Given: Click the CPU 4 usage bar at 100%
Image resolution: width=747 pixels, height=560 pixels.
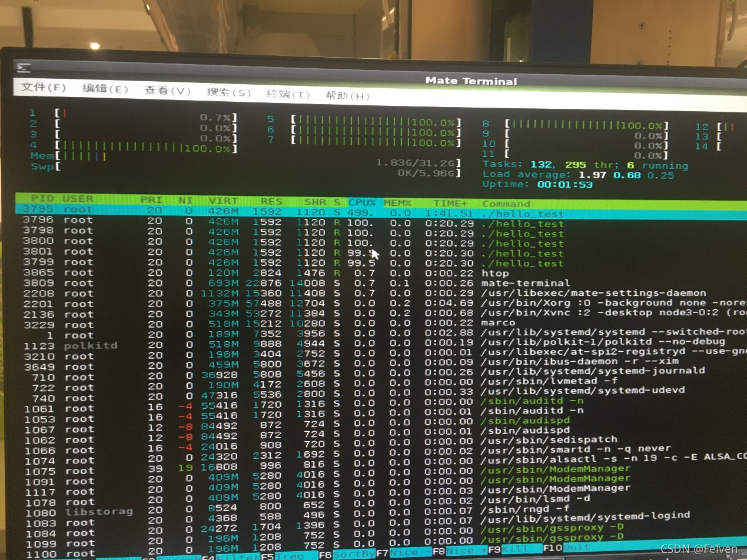Looking at the screenshot, I should [145, 148].
